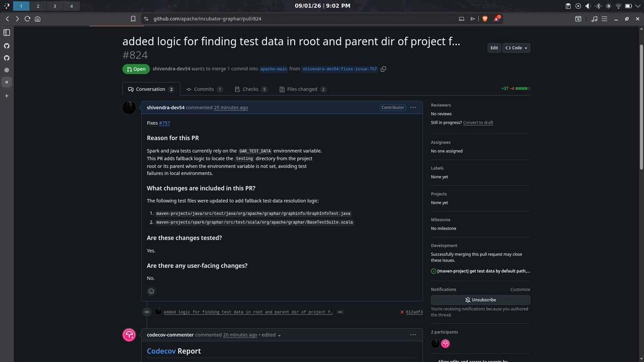Open the apache:main base branch link
Viewport: 644px width, 362px height.
[274, 69]
